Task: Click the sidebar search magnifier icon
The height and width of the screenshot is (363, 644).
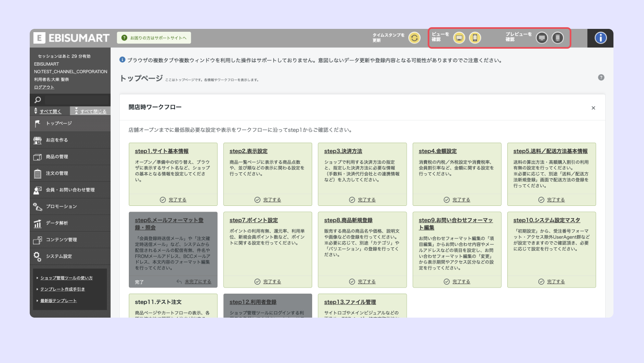Action: point(38,100)
